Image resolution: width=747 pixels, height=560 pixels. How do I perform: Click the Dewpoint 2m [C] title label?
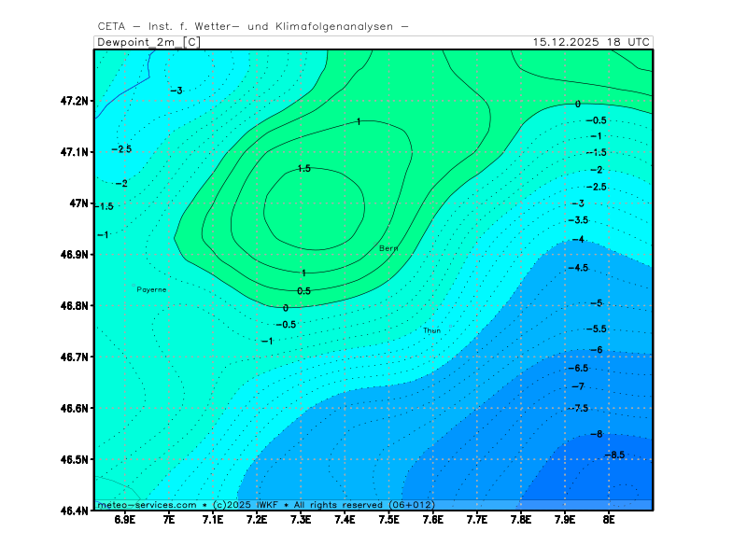(148, 42)
